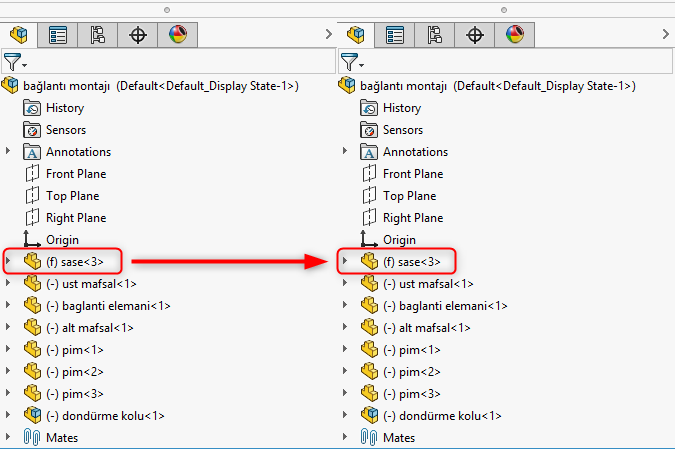Click Sensors folder icon in left tree

32,130
